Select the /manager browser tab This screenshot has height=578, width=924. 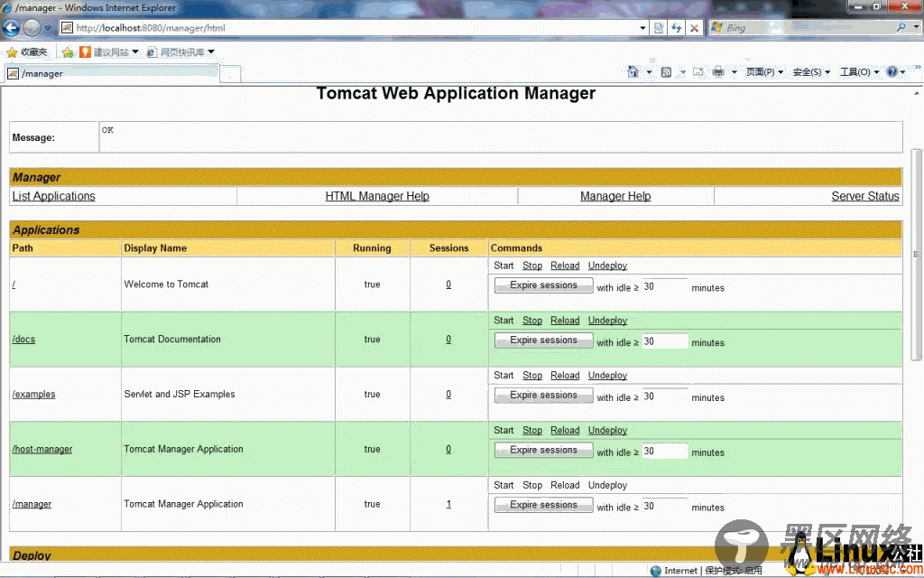click(x=112, y=74)
